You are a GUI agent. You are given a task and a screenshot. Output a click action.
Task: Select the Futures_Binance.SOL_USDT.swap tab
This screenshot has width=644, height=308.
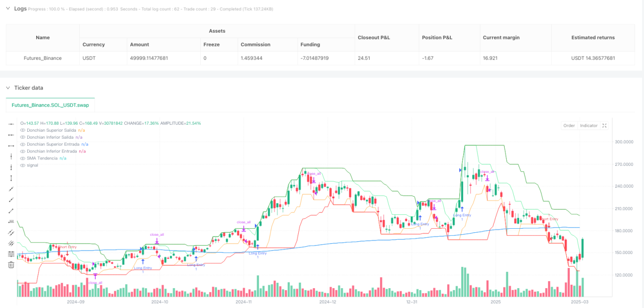pos(50,105)
